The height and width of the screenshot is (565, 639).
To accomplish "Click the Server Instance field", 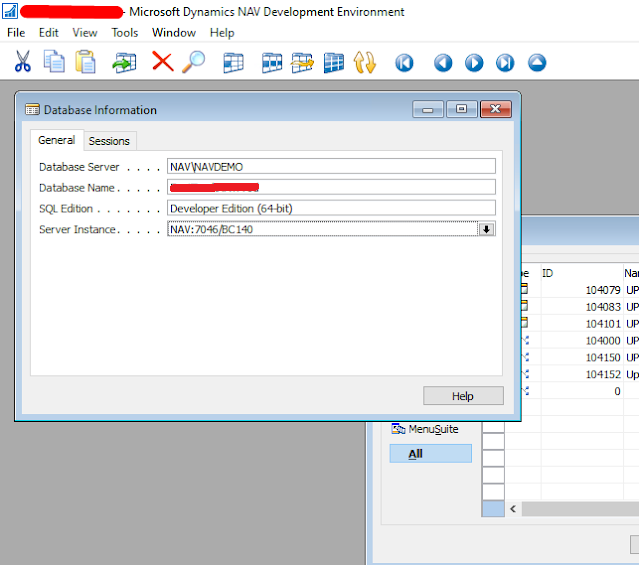I will point(322,229).
